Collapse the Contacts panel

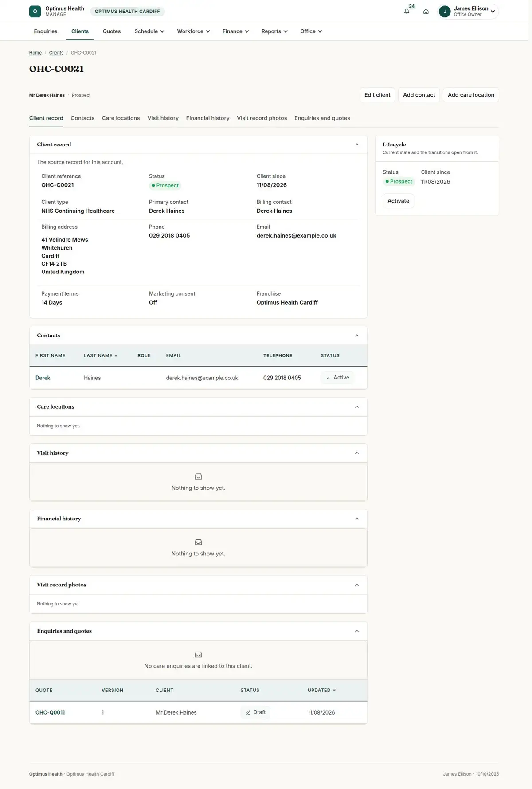pyautogui.click(x=357, y=336)
